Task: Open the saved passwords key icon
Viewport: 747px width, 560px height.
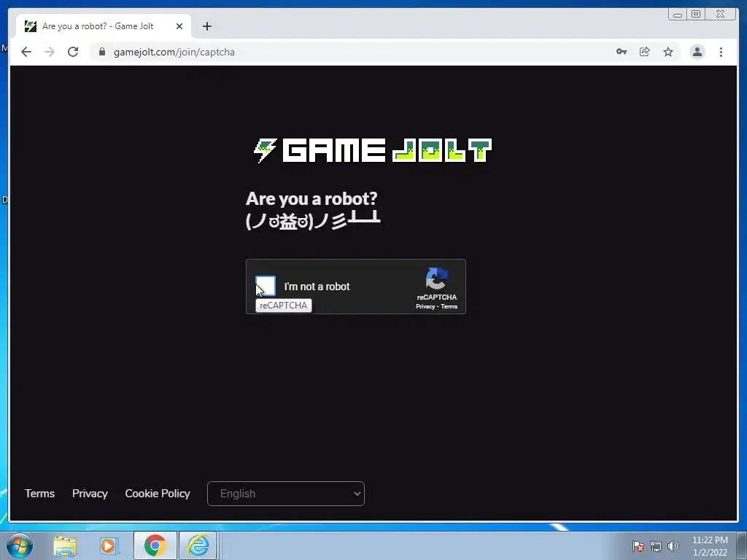Action: (622, 52)
